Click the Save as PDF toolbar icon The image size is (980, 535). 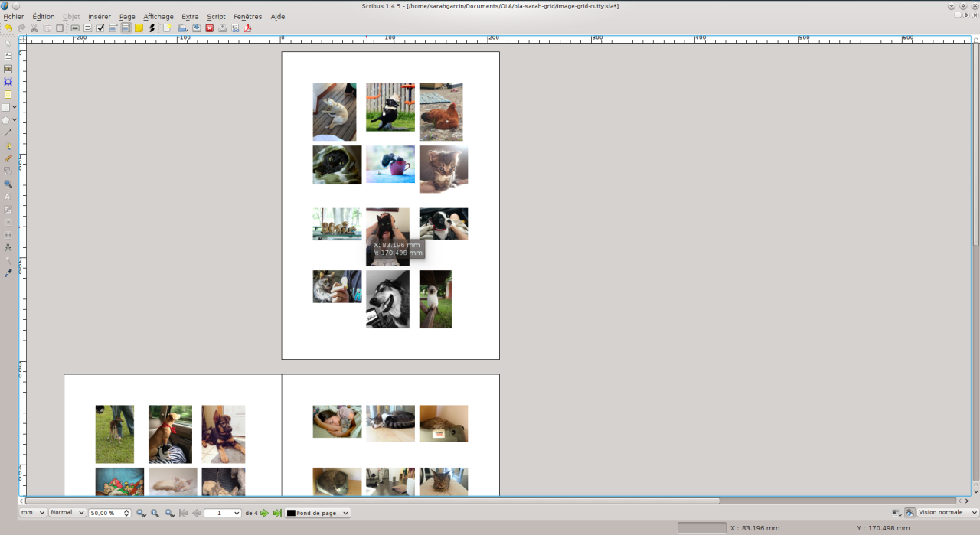(x=247, y=28)
